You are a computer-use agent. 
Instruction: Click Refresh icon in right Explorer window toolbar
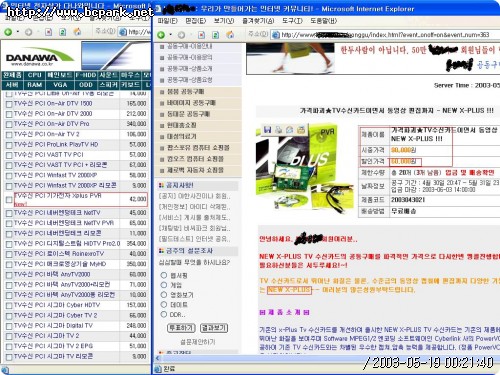(x=215, y=35)
